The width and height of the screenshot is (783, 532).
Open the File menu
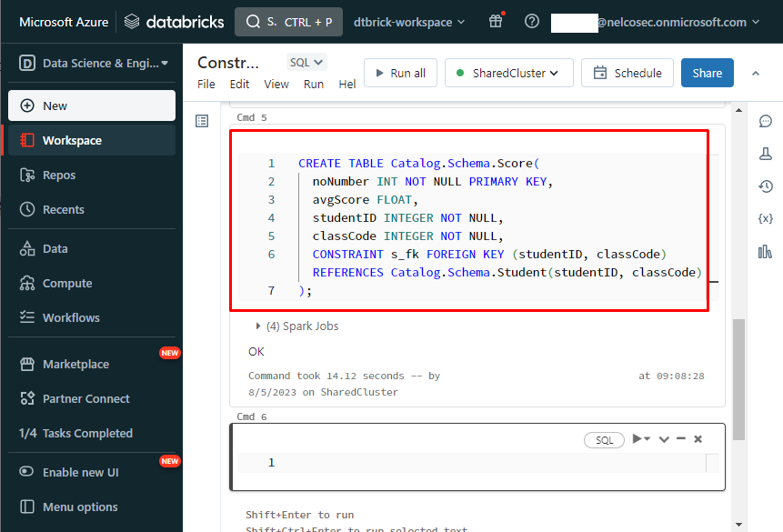(206, 84)
